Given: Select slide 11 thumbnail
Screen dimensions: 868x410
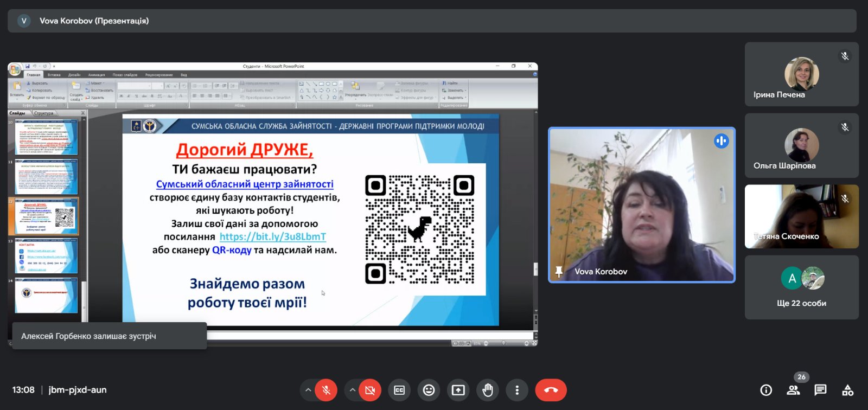Looking at the screenshot, I should [46, 177].
